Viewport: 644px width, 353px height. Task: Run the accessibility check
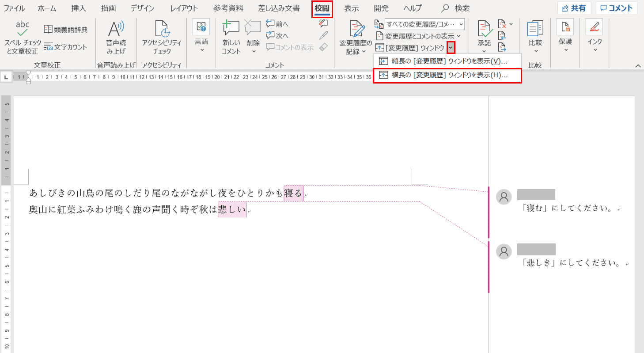(161, 38)
